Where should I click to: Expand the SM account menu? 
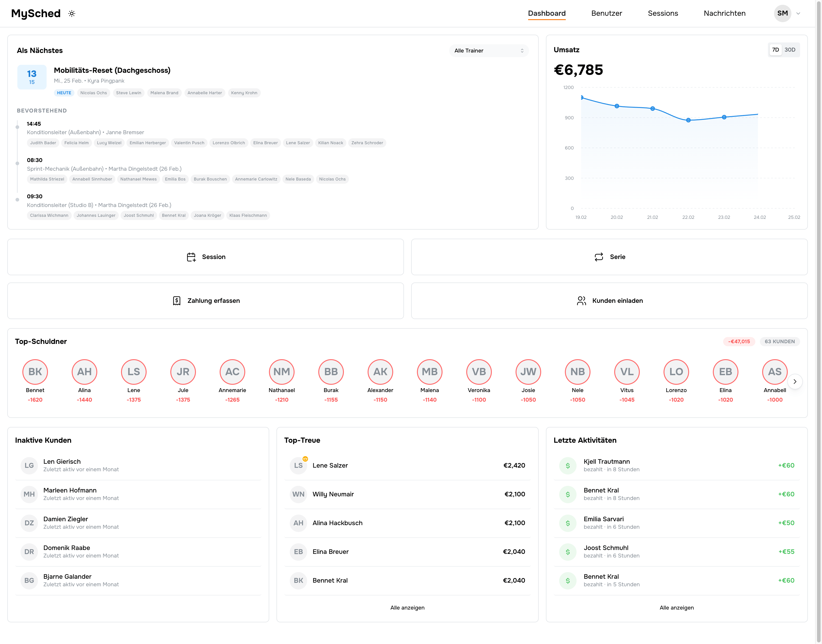click(x=788, y=13)
